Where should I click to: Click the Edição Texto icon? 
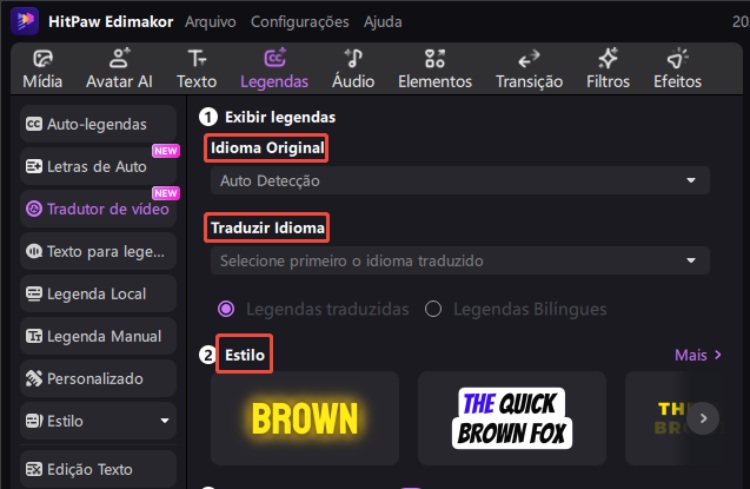(x=33, y=469)
